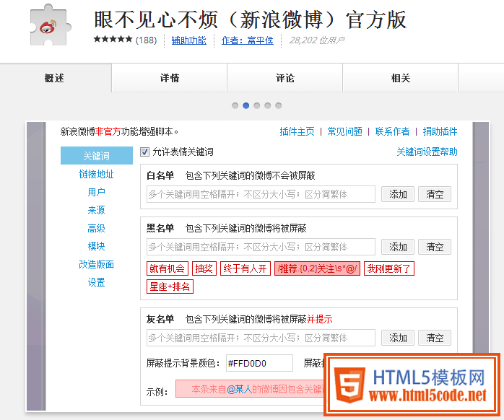Click the highlighted /推荐.{0,2}关注\s*@/ regex tag
Screen dimensions: 504x420
(317, 268)
